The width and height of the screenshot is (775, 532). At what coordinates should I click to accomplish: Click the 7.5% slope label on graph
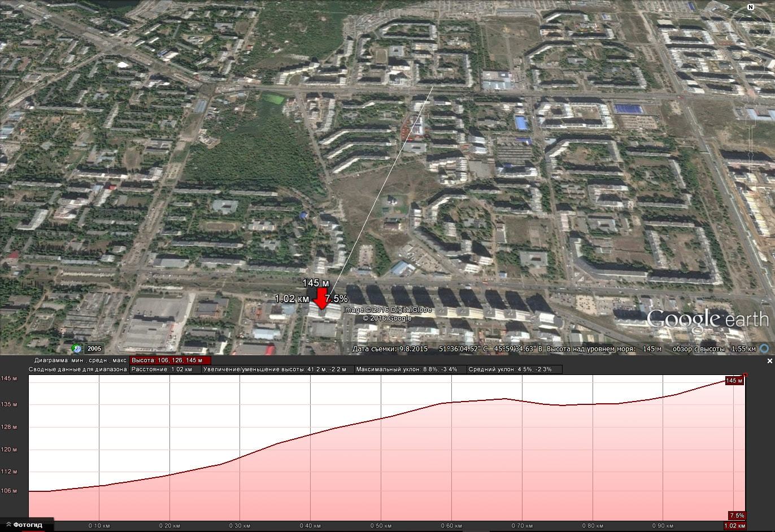(737, 516)
